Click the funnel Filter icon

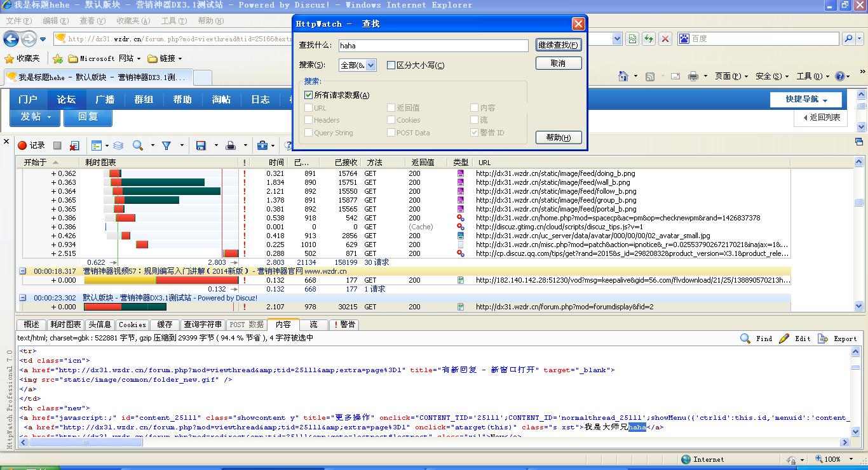pyautogui.click(x=166, y=145)
